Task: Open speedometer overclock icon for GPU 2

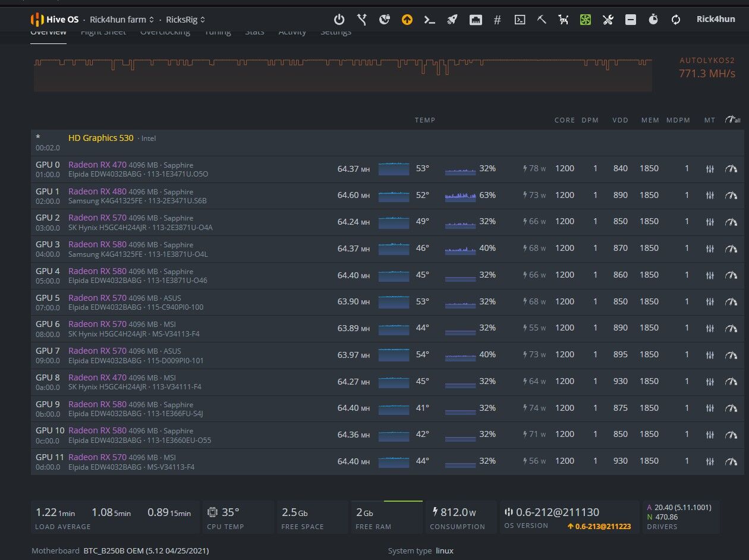Action: click(731, 222)
